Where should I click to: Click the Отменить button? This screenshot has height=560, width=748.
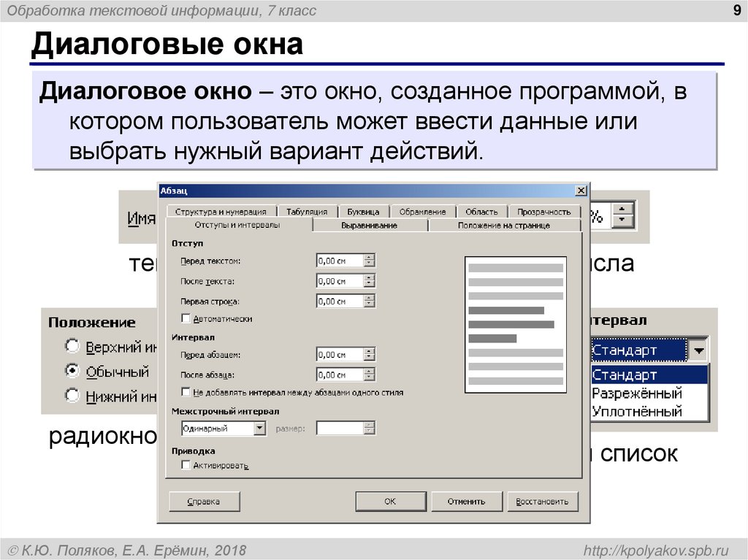(466, 502)
